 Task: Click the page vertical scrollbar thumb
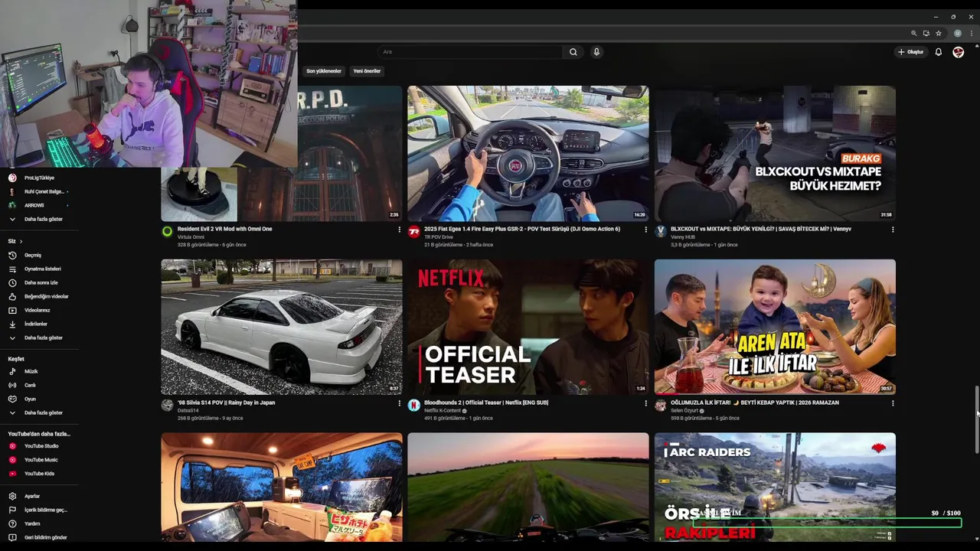point(976,421)
